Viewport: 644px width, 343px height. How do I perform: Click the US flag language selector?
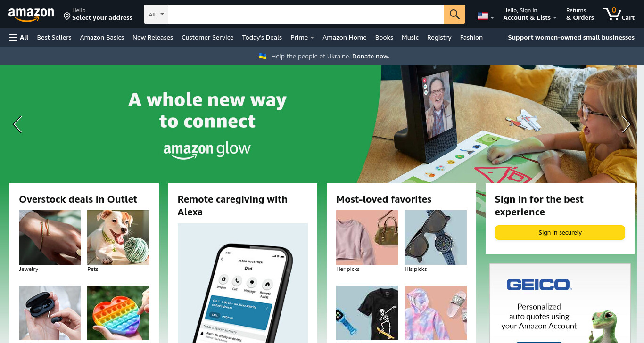486,16
